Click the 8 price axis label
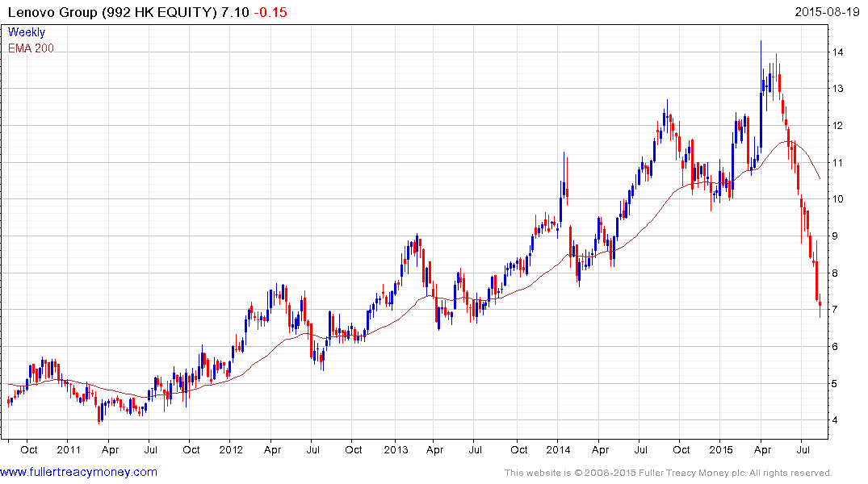The height and width of the screenshot is (484, 868). 835,273
